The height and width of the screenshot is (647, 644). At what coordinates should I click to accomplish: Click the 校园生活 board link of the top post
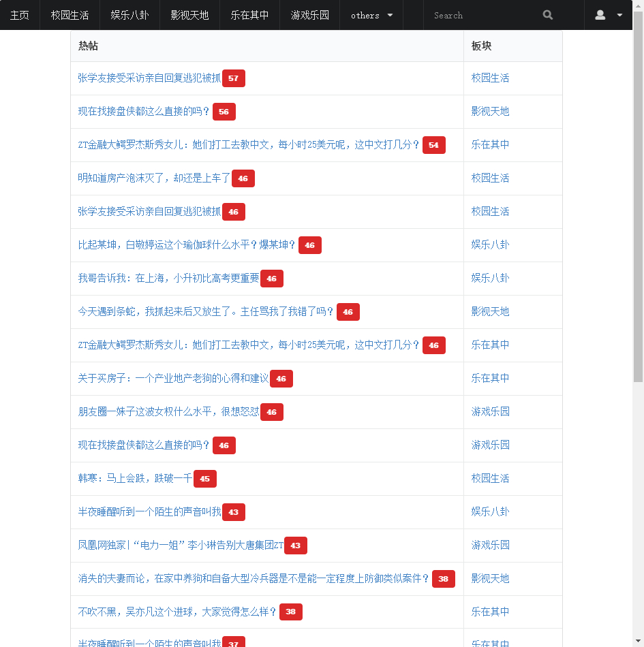point(490,78)
